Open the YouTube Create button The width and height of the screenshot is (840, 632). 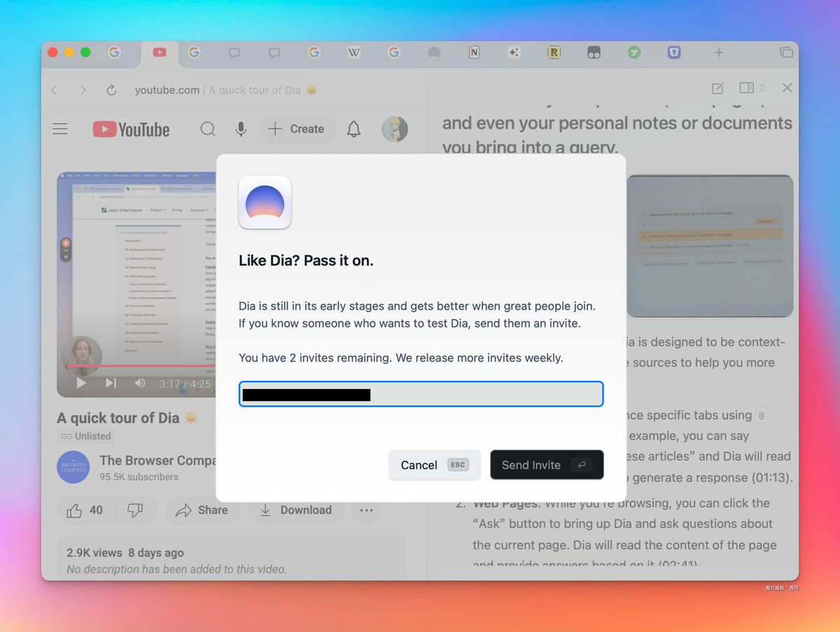(297, 129)
